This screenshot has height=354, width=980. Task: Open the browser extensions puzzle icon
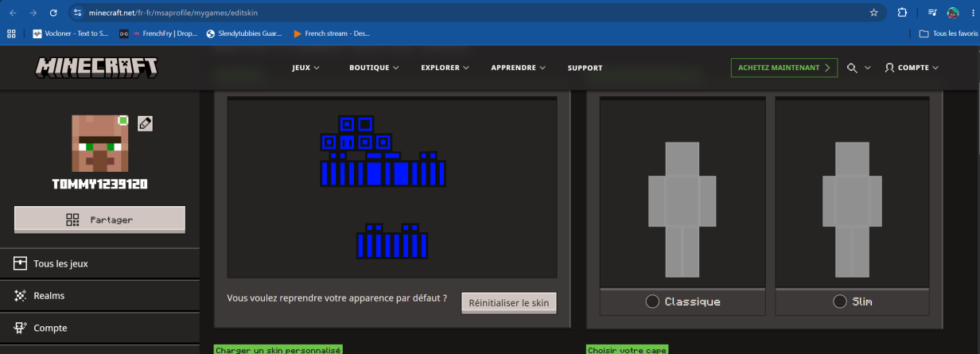pos(902,13)
